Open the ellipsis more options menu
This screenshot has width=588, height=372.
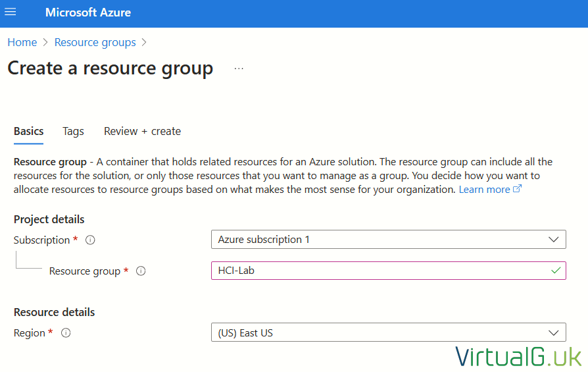point(239,68)
